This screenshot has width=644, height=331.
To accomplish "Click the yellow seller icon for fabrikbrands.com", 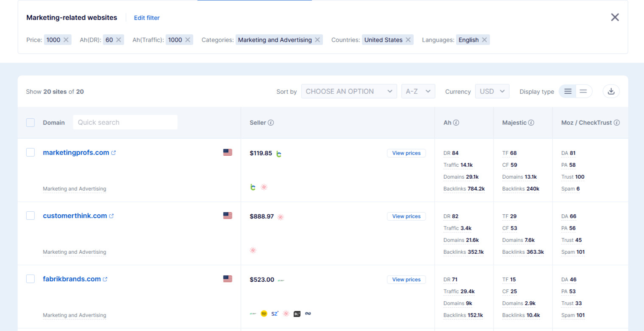I will coord(264,313).
